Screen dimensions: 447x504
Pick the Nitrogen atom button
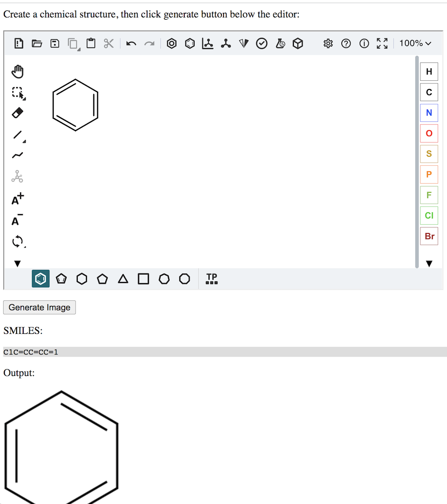pyautogui.click(x=429, y=113)
